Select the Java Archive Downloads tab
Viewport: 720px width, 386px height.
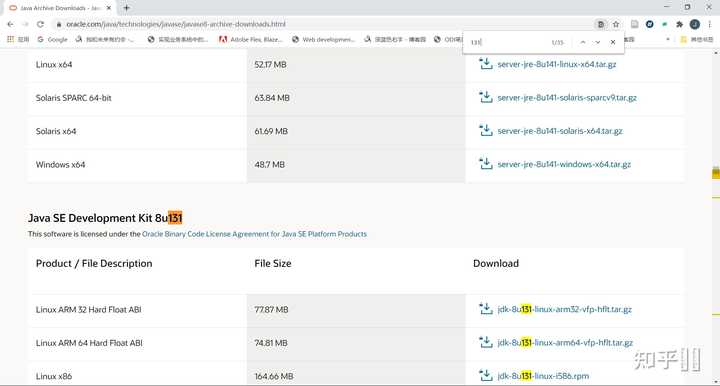point(60,8)
